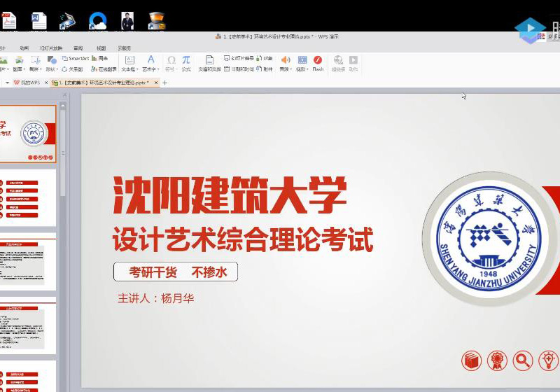The height and width of the screenshot is (392, 560).
Task: Click the subtitle 设计艺术综合理论考试
Action: [x=243, y=239]
